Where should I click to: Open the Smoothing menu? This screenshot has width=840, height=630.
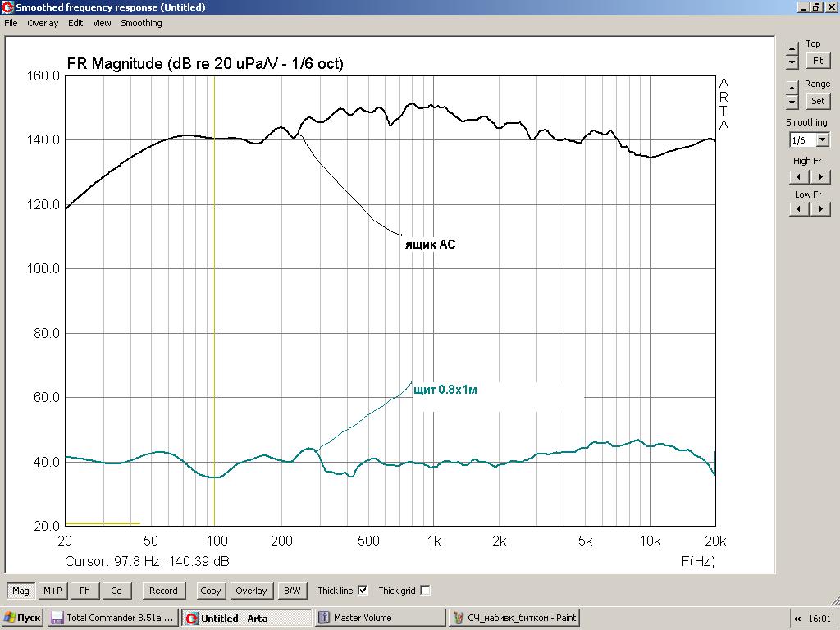(x=141, y=23)
